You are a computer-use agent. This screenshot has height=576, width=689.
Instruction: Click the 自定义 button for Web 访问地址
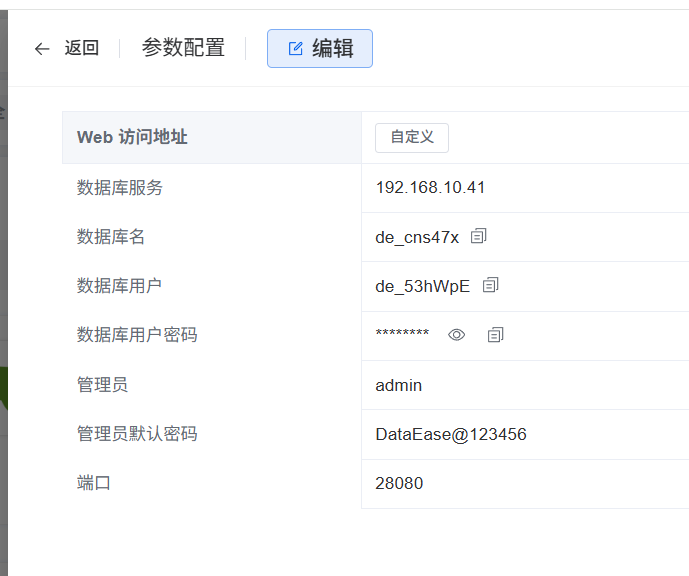412,138
